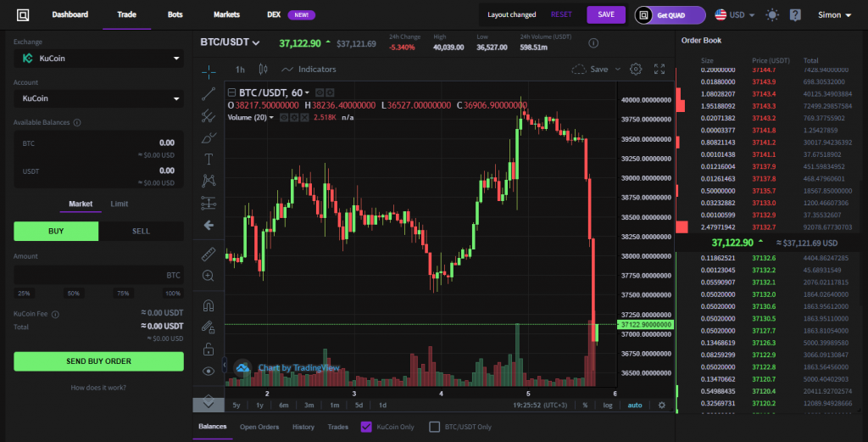Click RESET layout link

561,14
